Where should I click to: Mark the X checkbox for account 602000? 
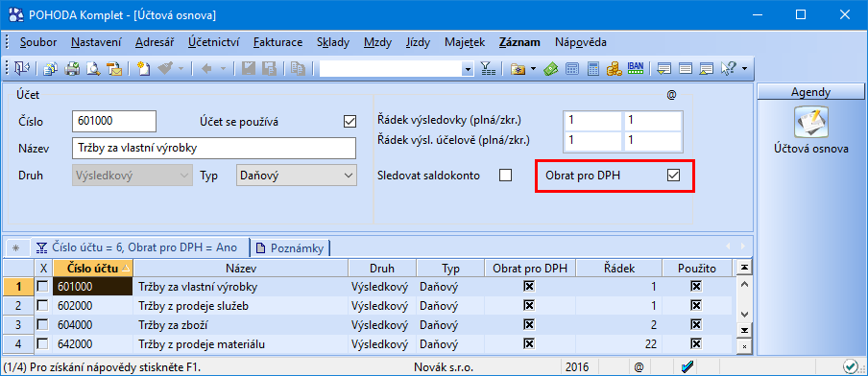[x=42, y=306]
